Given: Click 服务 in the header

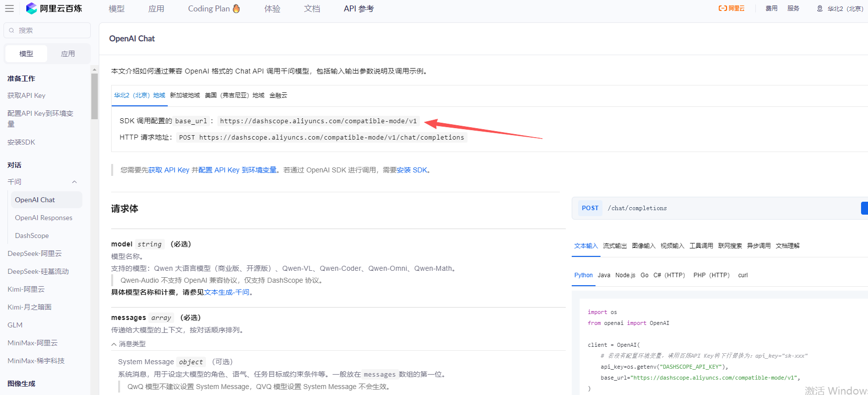Looking at the screenshot, I should click(x=793, y=8).
